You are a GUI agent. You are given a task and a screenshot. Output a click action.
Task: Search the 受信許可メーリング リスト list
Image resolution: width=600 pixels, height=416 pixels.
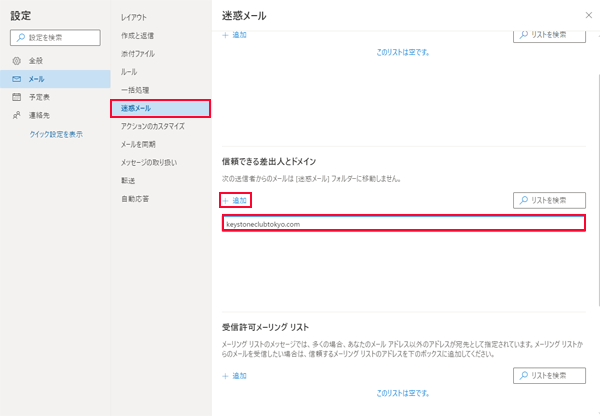point(549,375)
